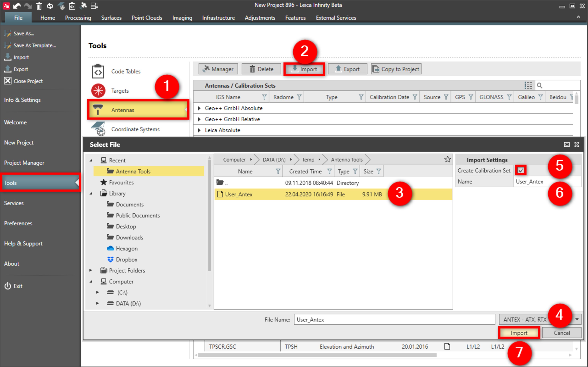Expand the (C:\) drive node
Image resolution: width=588 pixels, height=367 pixels.
point(98,292)
